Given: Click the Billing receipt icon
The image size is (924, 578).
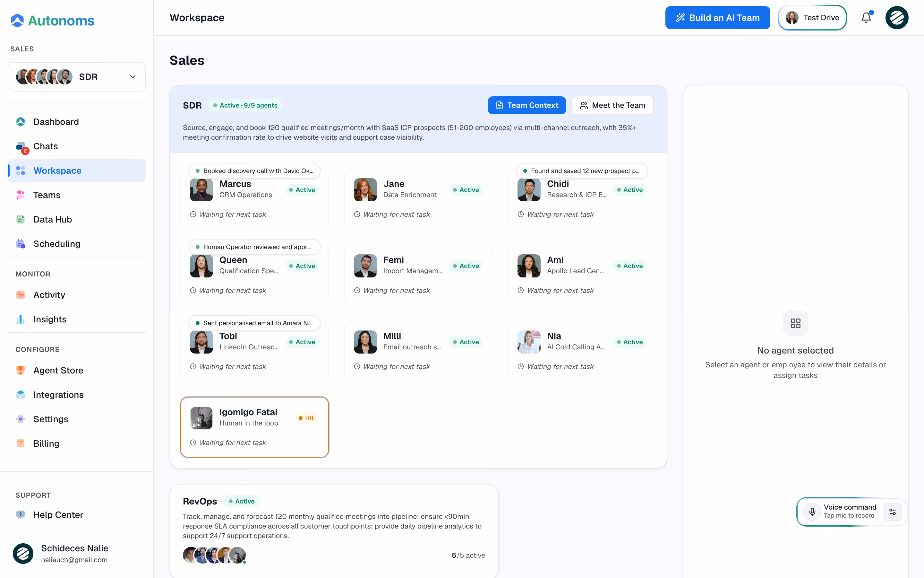Looking at the screenshot, I should tap(21, 443).
